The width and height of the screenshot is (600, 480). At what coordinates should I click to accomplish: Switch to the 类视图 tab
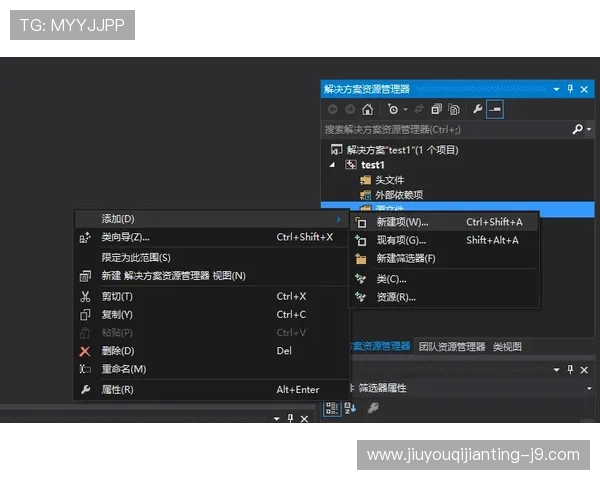pyautogui.click(x=507, y=347)
